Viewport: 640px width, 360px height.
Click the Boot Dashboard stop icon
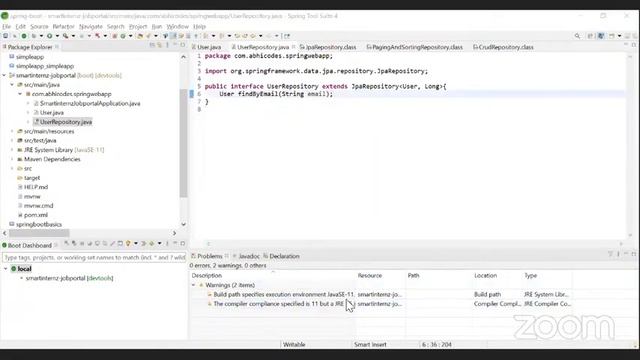[x=82, y=244]
